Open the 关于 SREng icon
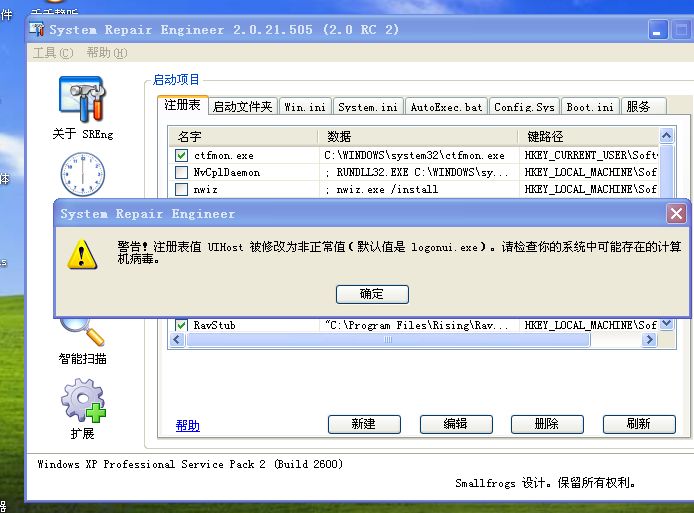 click(x=82, y=99)
